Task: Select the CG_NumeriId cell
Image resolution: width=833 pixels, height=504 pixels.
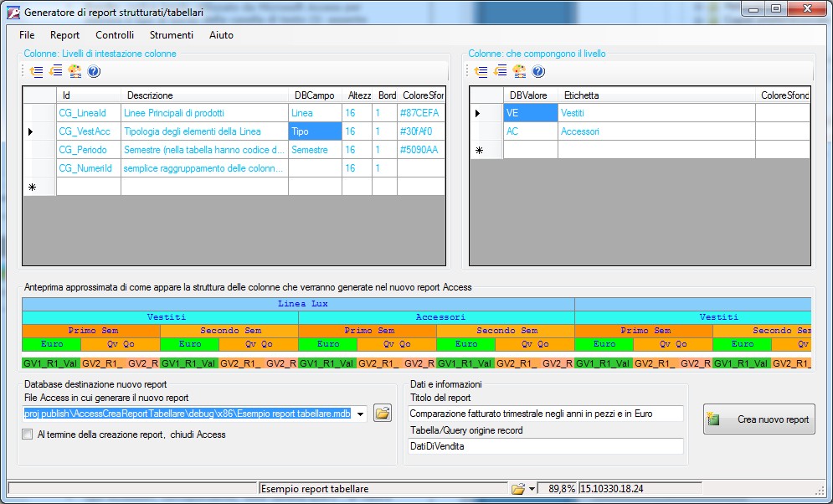Action: (89, 168)
